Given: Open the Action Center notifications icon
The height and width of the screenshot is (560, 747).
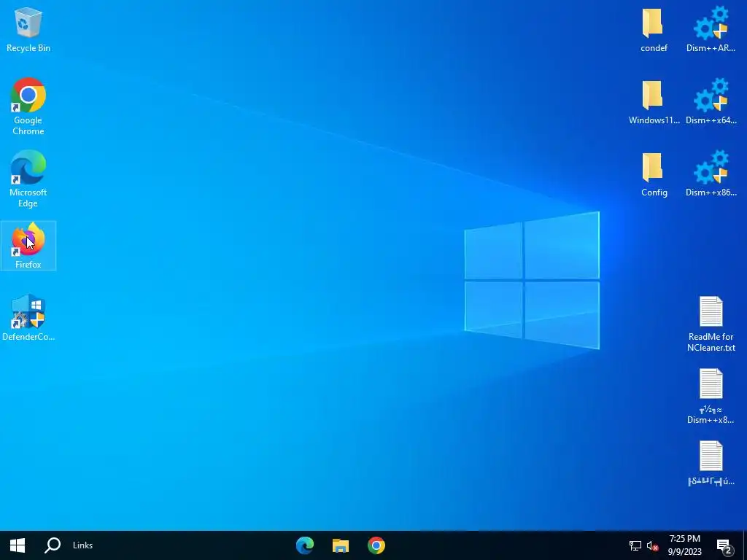Looking at the screenshot, I should pos(724,546).
